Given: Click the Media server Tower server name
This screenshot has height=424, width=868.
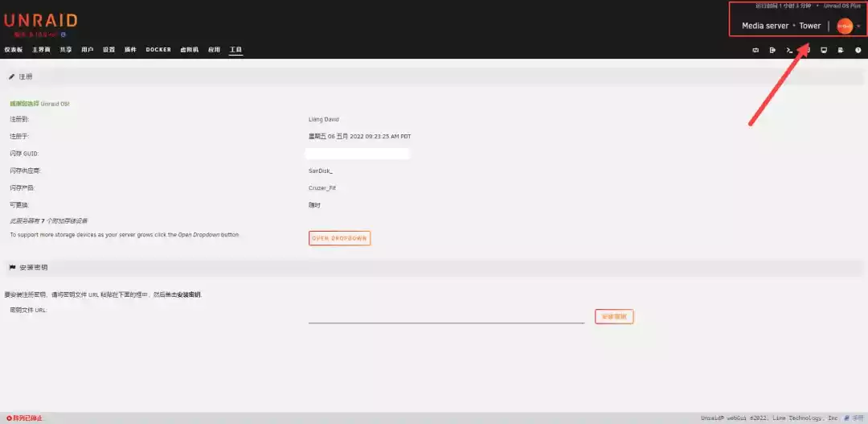Looking at the screenshot, I should (x=780, y=26).
